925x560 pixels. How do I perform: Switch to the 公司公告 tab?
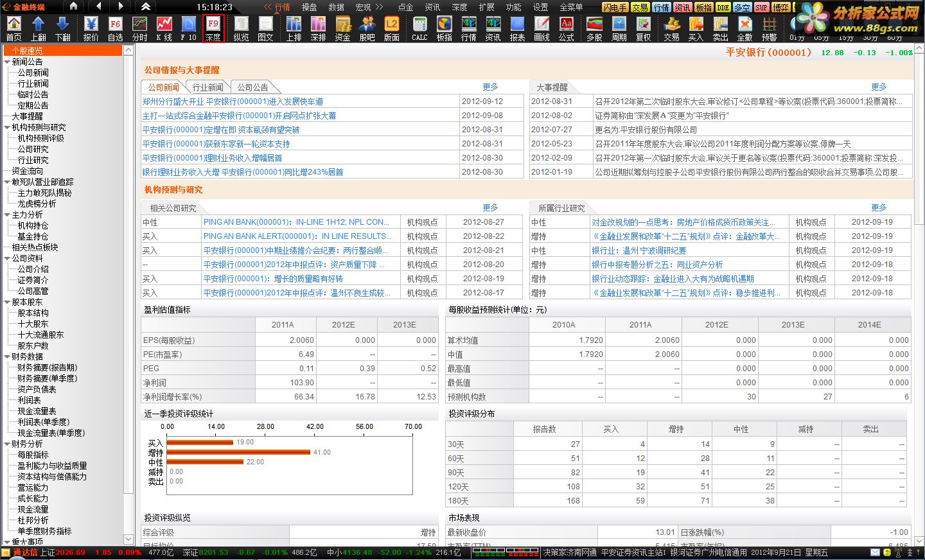tap(252, 87)
